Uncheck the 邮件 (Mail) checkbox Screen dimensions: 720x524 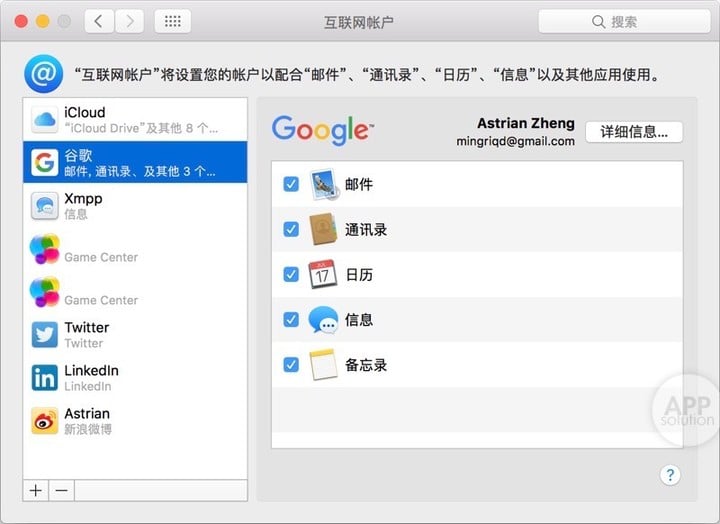[291, 184]
